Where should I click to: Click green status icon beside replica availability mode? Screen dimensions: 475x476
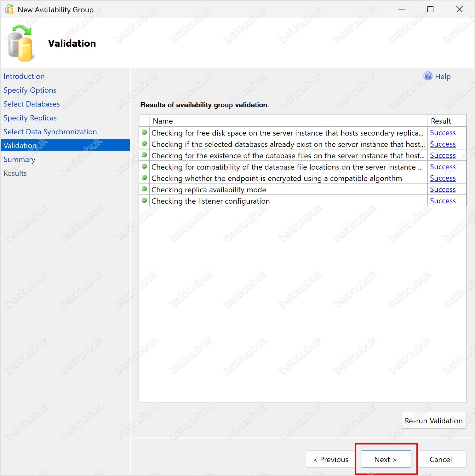pos(144,189)
